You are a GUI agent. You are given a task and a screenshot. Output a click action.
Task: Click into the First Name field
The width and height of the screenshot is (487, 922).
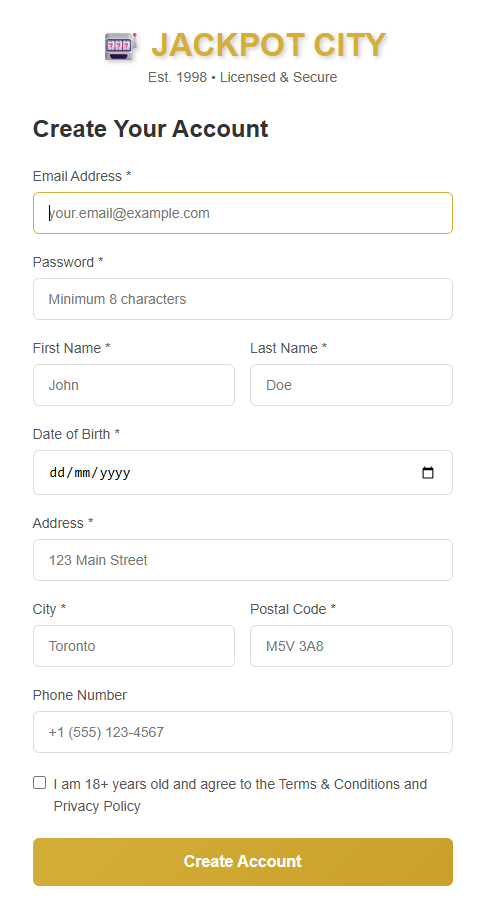[134, 385]
